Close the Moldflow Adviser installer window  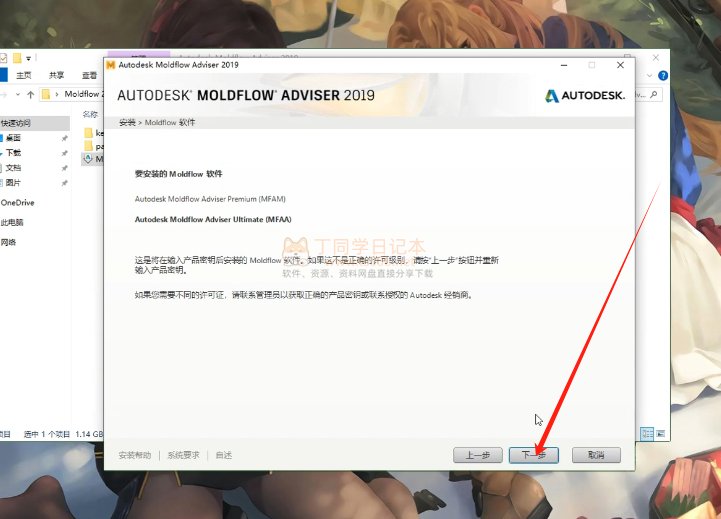[x=620, y=65]
